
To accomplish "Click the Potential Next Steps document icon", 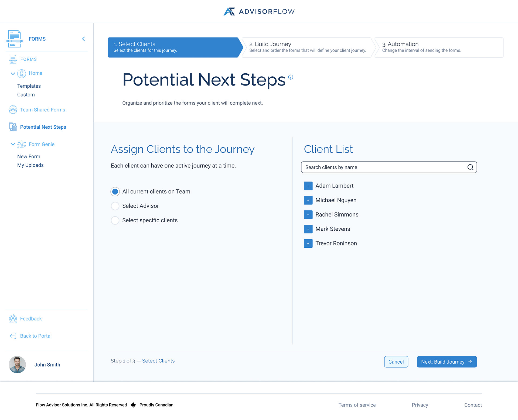I will tap(13, 127).
